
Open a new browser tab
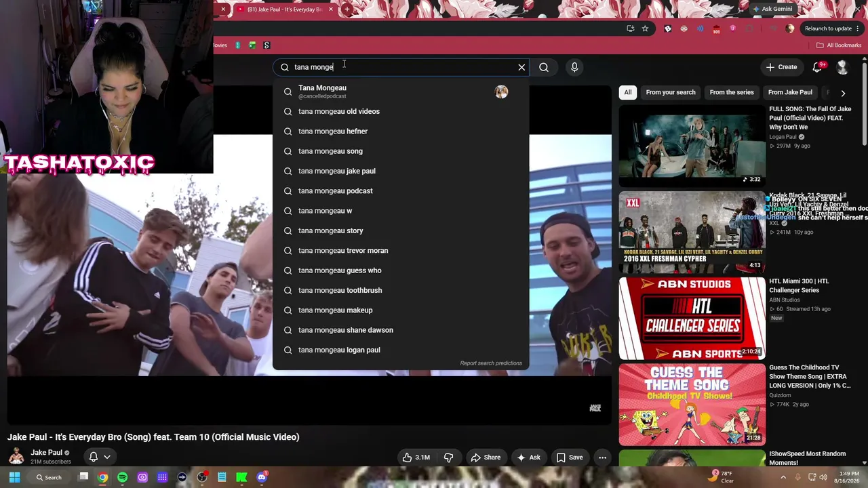coord(347,9)
